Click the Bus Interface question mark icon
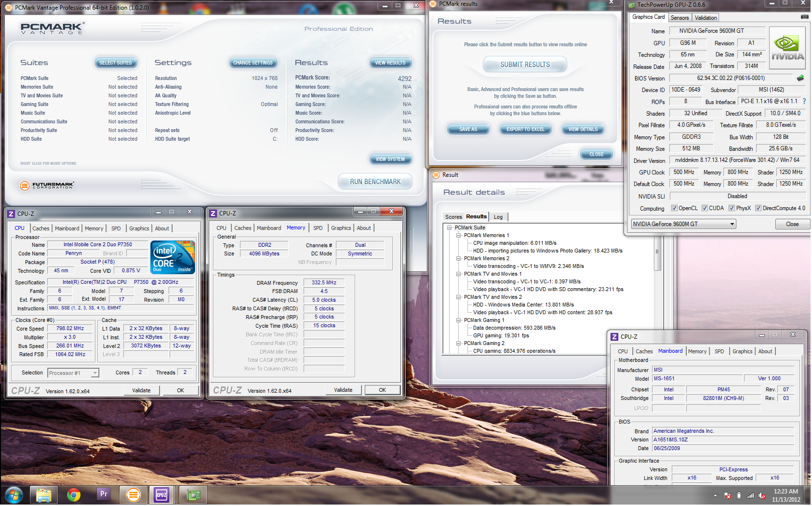The height and width of the screenshot is (506, 812). click(804, 101)
